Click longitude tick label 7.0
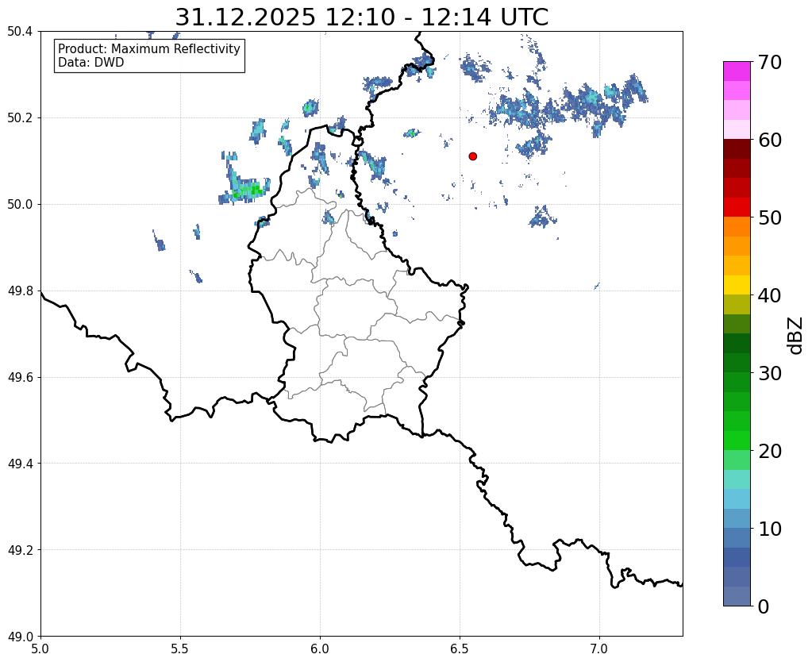This screenshot has height=662, width=812. [x=599, y=649]
